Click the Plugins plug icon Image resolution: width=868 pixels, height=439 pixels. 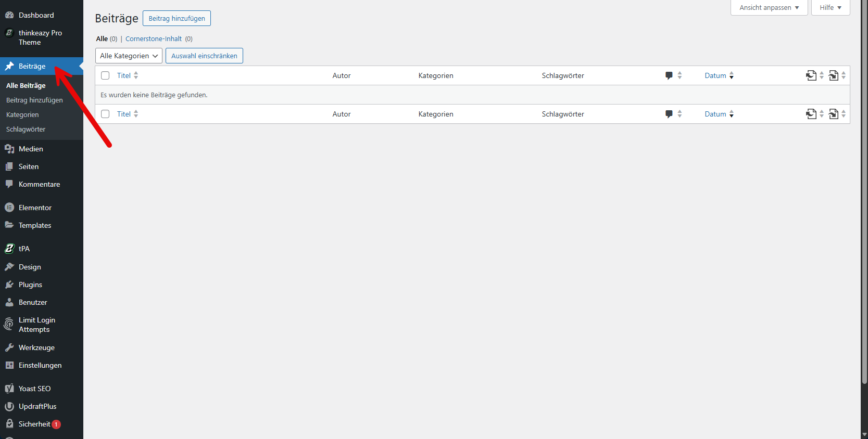[9, 285]
